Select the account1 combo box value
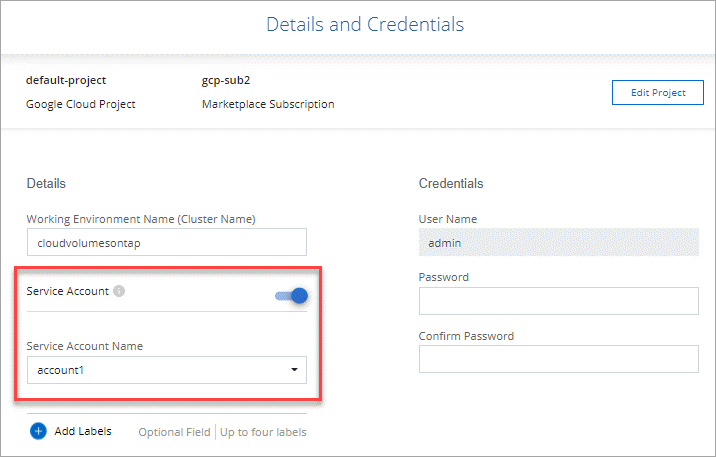 (150, 370)
